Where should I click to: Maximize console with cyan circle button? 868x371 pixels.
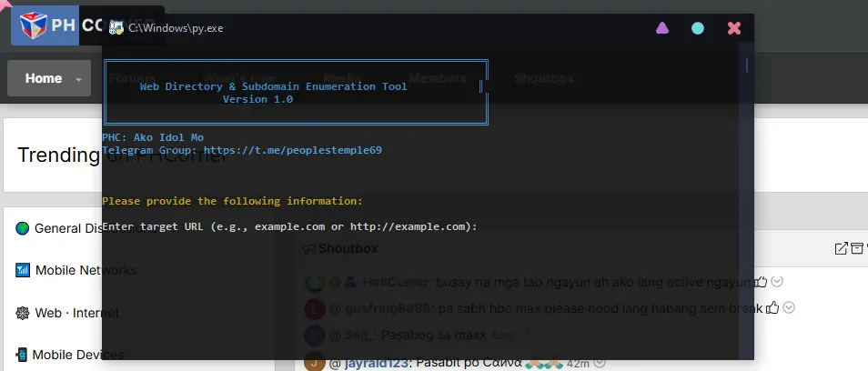[x=698, y=28]
